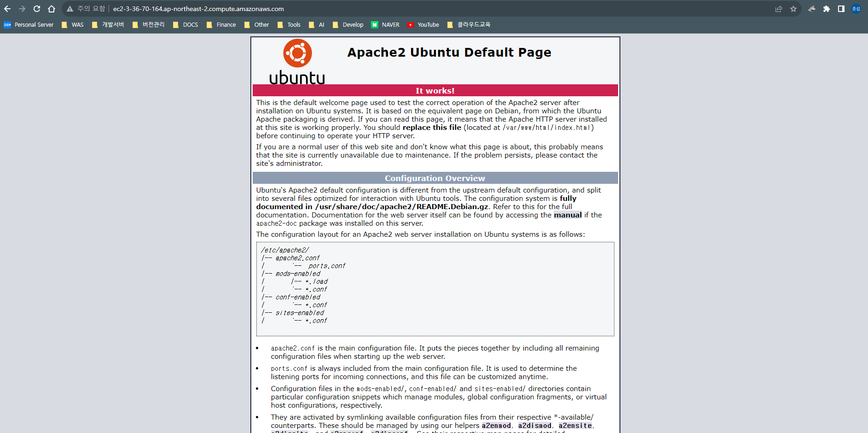The width and height of the screenshot is (868, 433).
Task: Open the NAVER bookmark
Action: (x=386, y=25)
